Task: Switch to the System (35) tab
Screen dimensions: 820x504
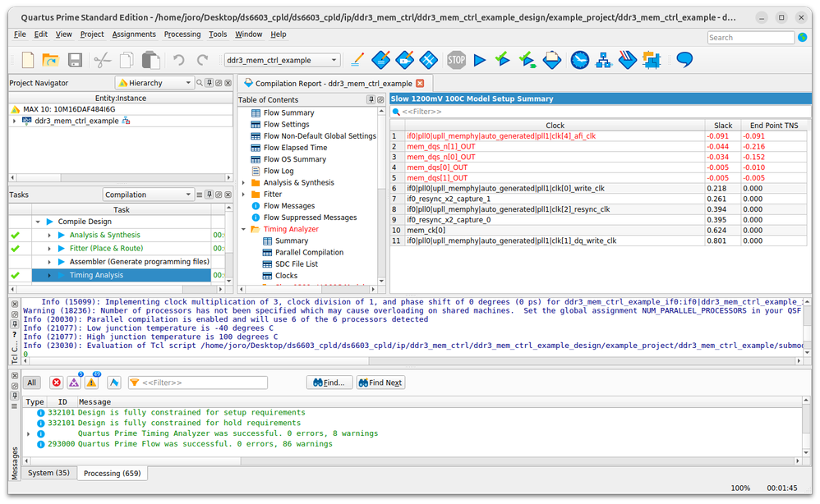Action: pyautogui.click(x=48, y=473)
